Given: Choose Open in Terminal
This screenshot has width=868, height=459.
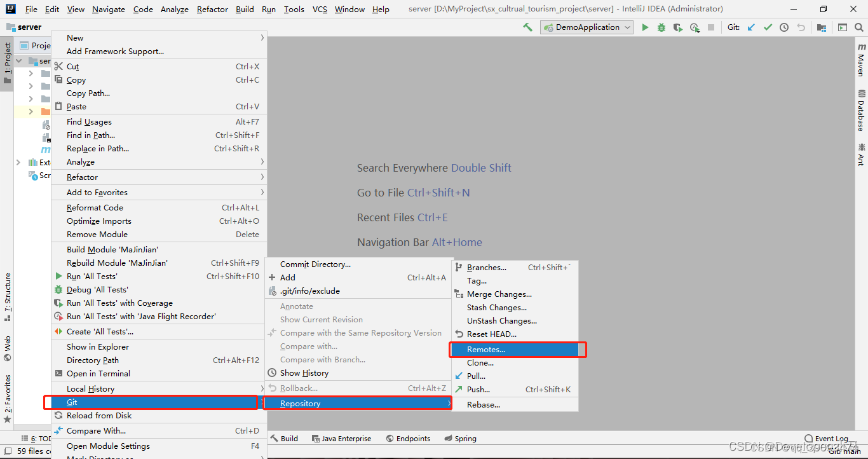Looking at the screenshot, I should [x=159, y=374].
